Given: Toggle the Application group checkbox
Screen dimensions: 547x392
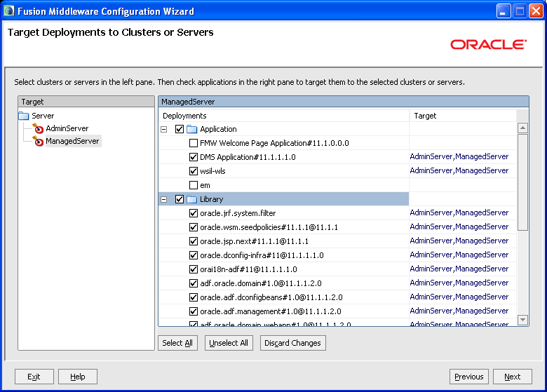Looking at the screenshot, I should pos(180,129).
